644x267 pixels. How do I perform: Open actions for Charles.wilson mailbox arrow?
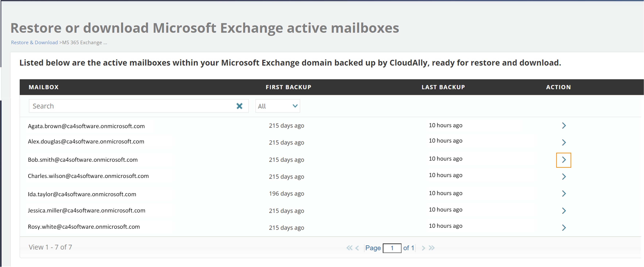click(x=564, y=177)
